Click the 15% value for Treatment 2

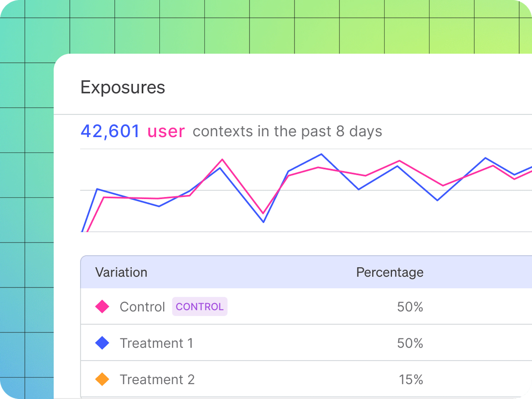411,379
